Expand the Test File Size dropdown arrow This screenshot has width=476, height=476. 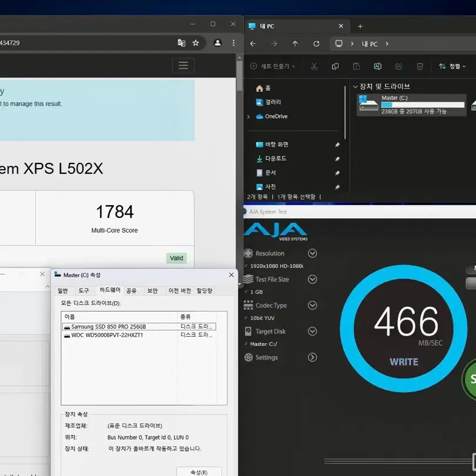point(313,279)
